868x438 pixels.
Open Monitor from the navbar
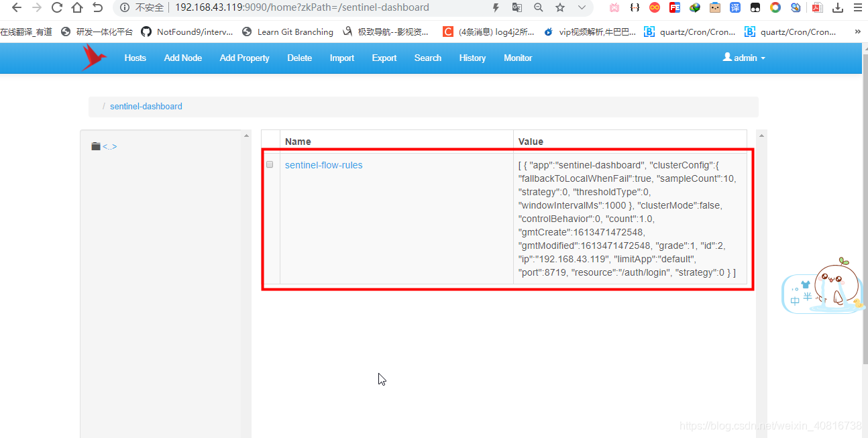pyautogui.click(x=518, y=58)
